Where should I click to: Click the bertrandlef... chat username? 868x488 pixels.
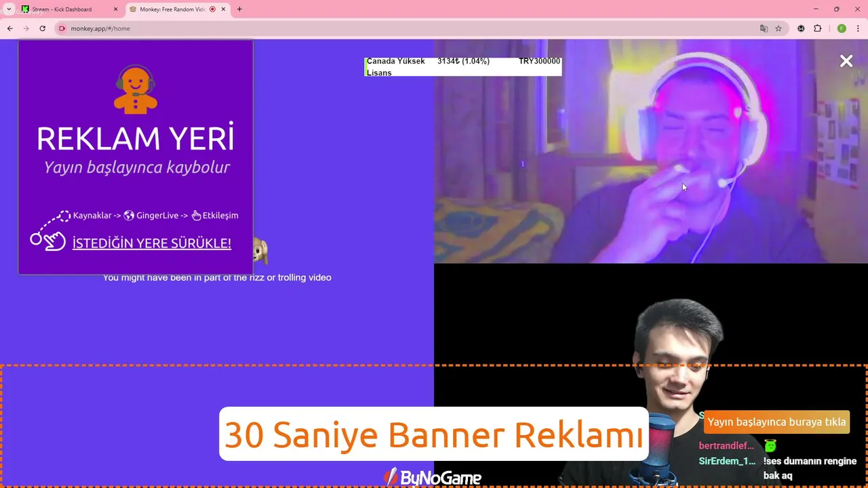point(726,446)
